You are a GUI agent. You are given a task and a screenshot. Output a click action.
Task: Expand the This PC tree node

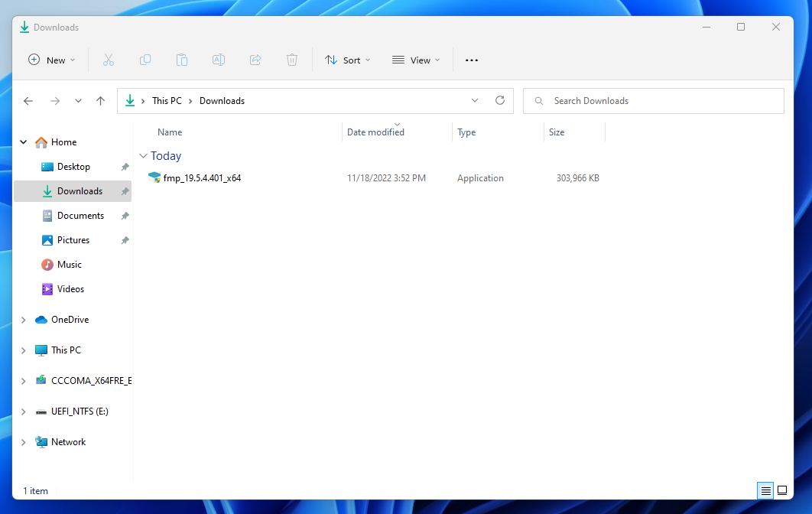click(x=23, y=351)
